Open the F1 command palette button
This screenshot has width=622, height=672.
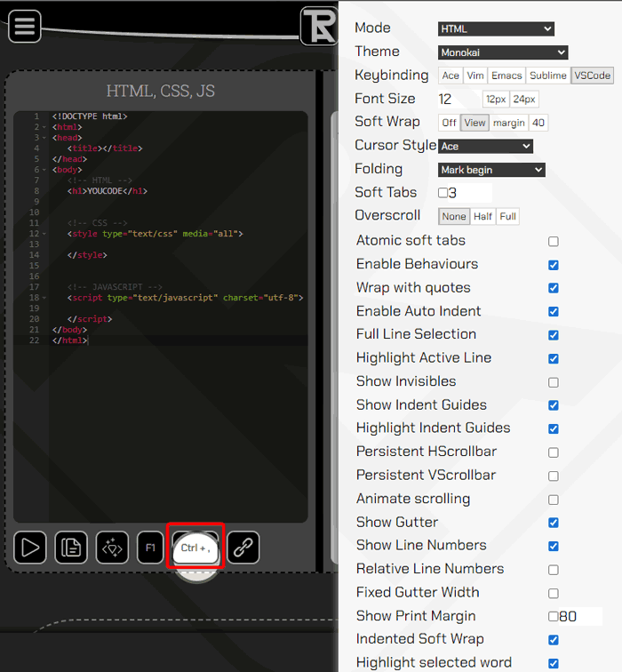coord(150,548)
